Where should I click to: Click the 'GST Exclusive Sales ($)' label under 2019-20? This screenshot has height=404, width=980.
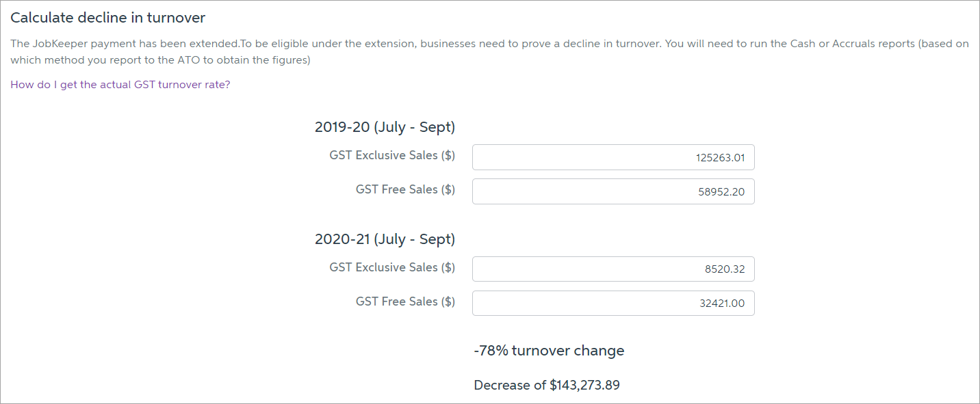coord(391,156)
